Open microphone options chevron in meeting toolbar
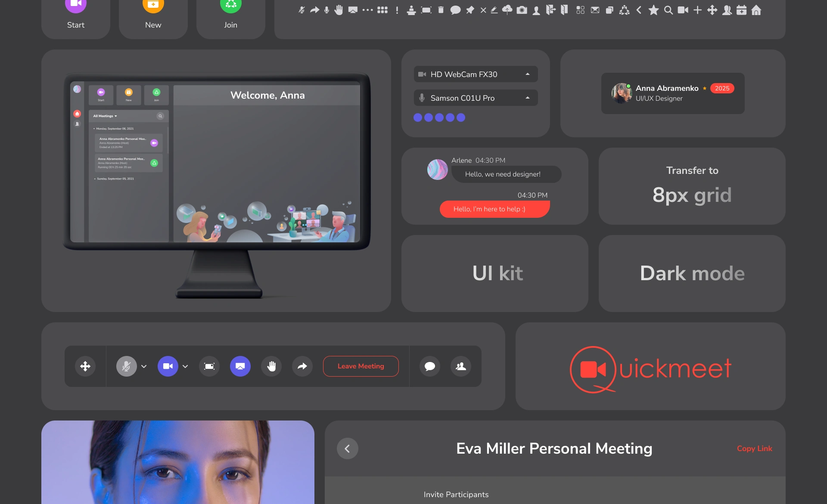 144,366
